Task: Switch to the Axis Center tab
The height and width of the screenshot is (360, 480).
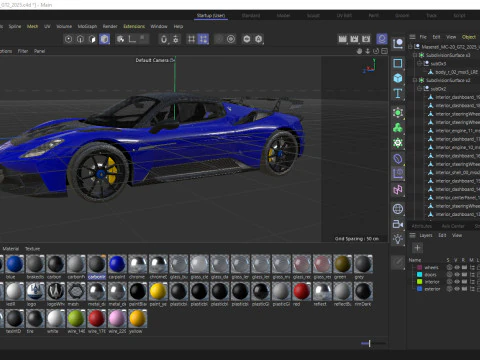Action: point(453,226)
